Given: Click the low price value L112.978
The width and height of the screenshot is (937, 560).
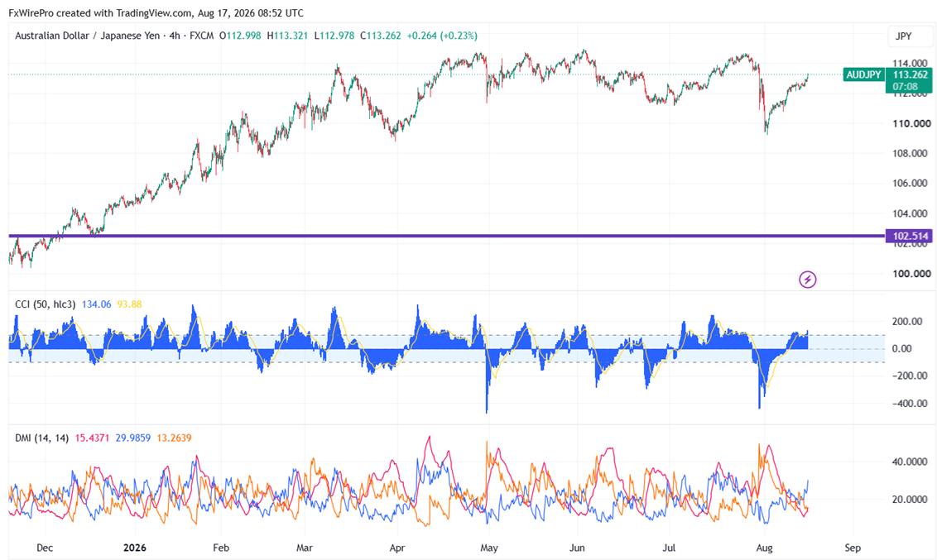Looking at the screenshot, I should [334, 36].
